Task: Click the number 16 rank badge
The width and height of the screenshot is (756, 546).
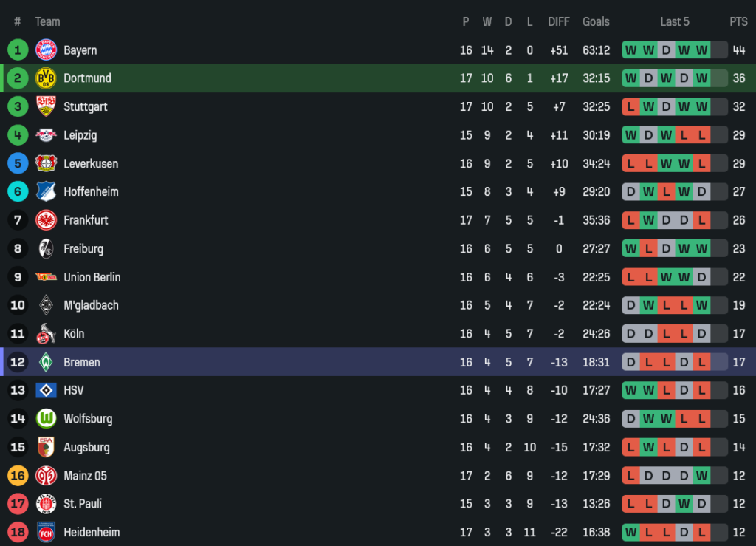Action: click(x=18, y=476)
